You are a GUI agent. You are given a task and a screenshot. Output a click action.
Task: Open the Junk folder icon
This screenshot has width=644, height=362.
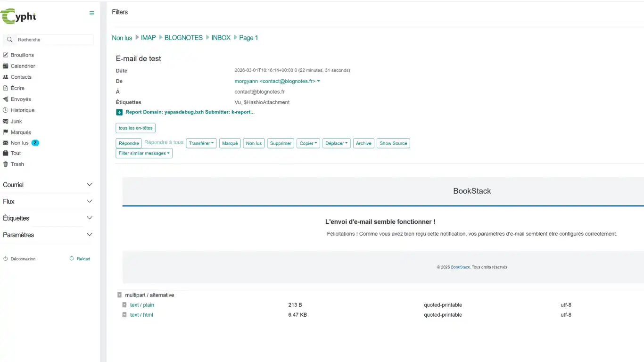(x=6, y=121)
